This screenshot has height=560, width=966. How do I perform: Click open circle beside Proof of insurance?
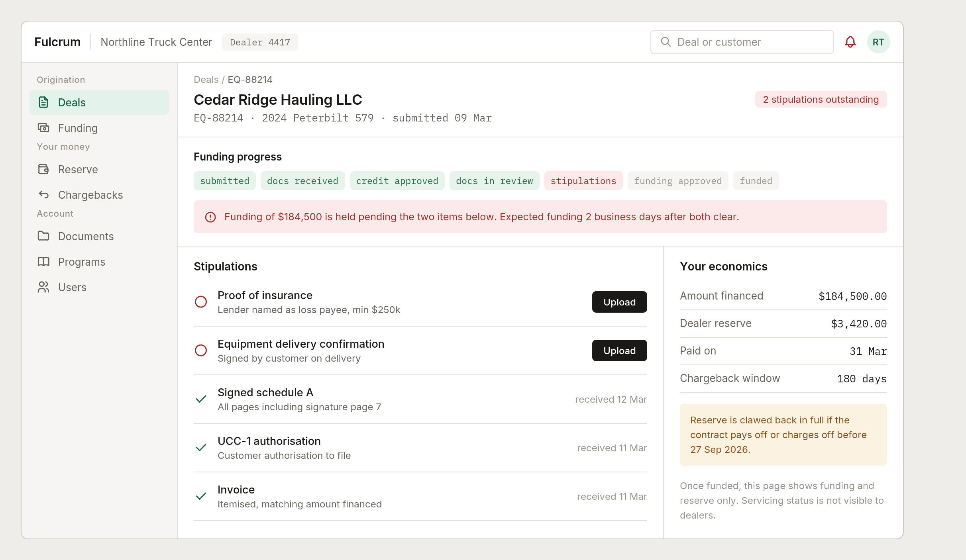pyautogui.click(x=201, y=302)
